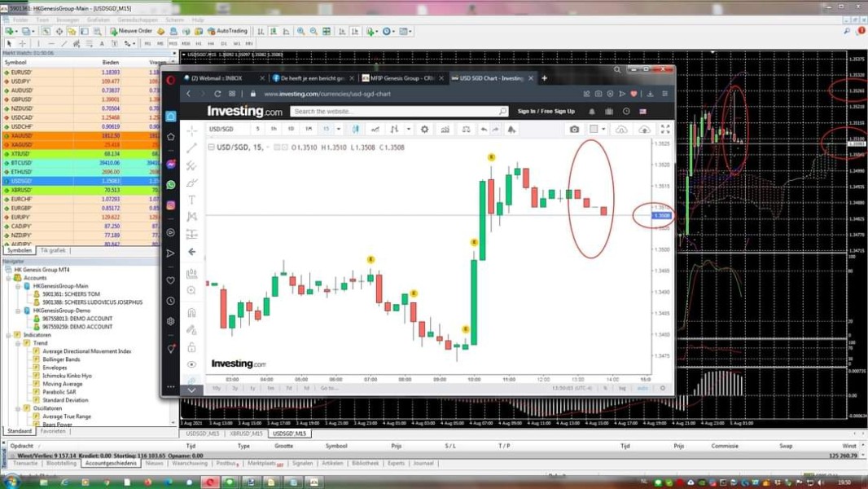Select the 1h interval in the chart toolbar
This screenshot has height=489, width=868.
click(274, 129)
